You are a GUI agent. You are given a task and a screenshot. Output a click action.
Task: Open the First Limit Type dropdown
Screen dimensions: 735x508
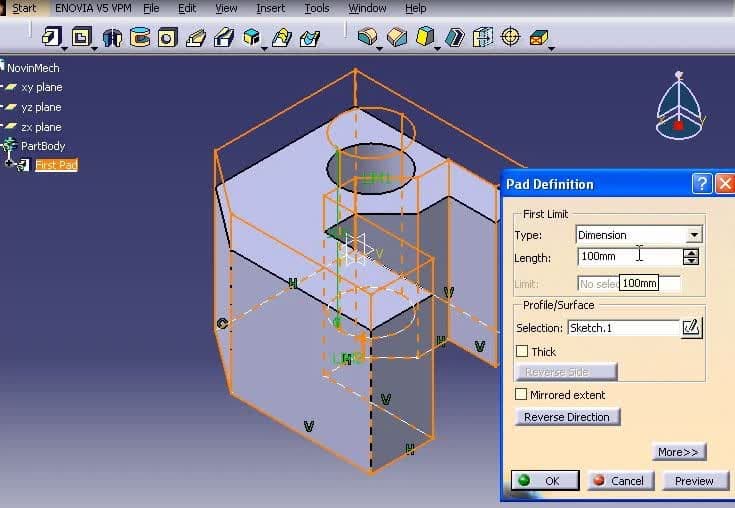(694, 234)
